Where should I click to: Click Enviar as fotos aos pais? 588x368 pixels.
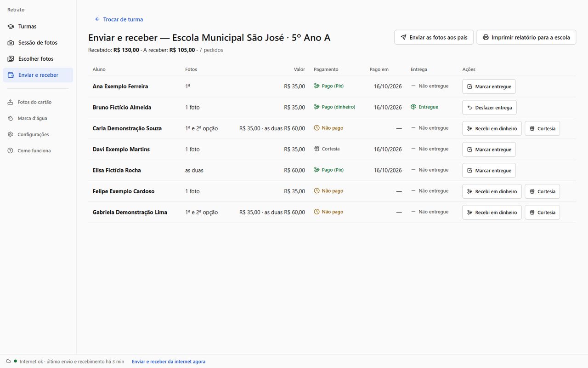(x=434, y=37)
